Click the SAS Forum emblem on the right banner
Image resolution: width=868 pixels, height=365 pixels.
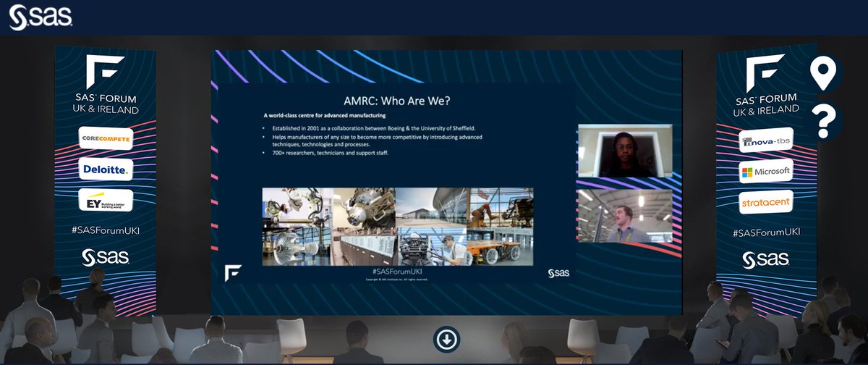pyautogui.click(x=766, y=72)
